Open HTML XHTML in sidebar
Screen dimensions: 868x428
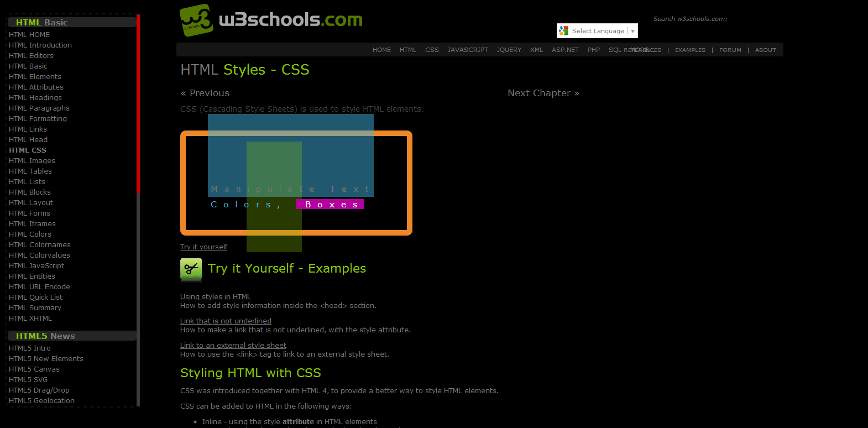[30, 319]
